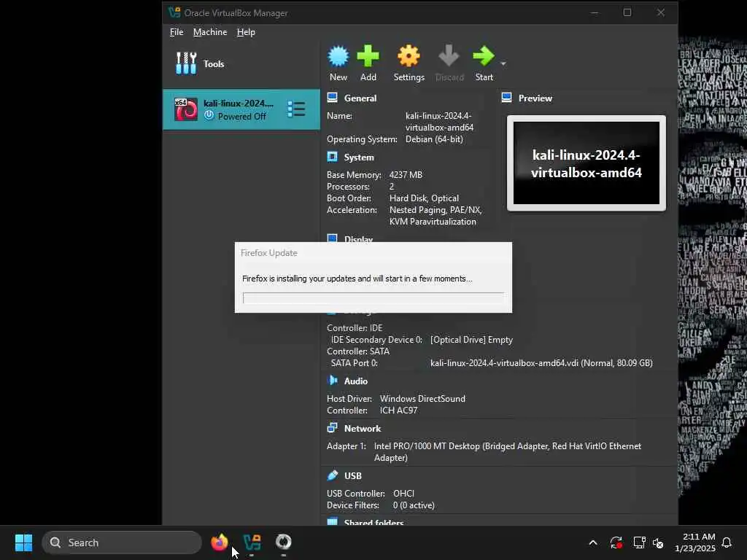Click the '[Optical Drive] Empty' text
The image size is (747, 560).
point(471,340)
